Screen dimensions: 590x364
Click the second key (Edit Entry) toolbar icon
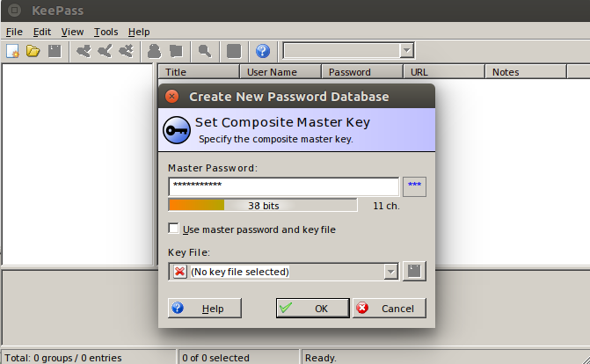click(x=105, y=51)
